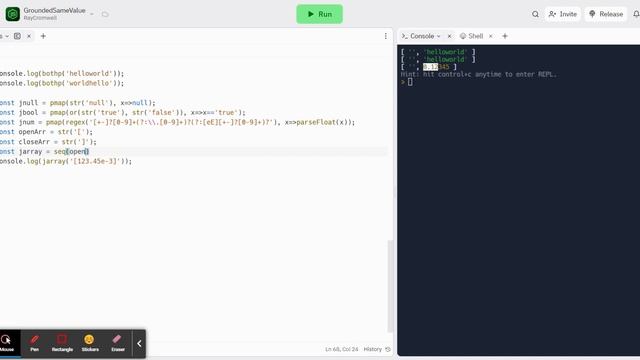
Task: Open the Stickers annotation tool
Action: pyautogui.click(x=90, y=343)
